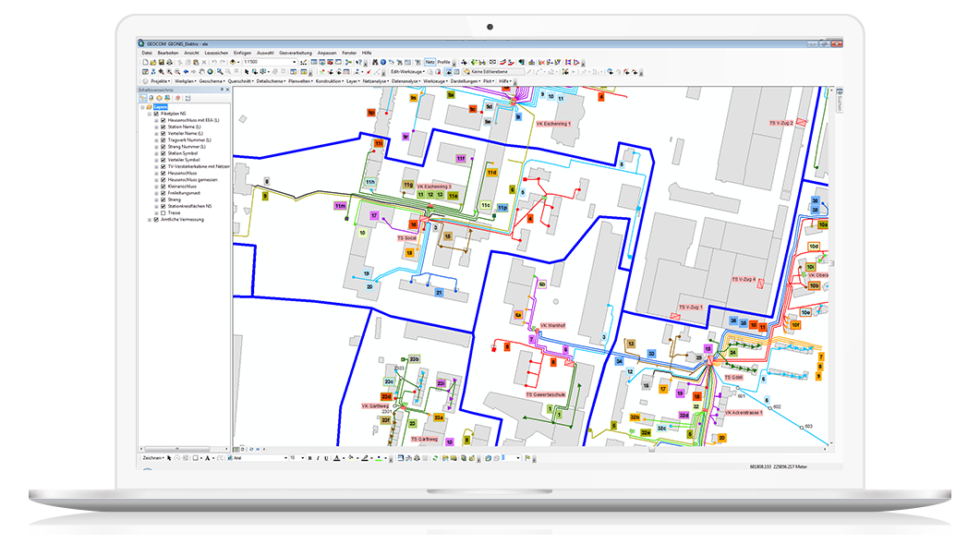Click the Bold formatting icon
The width and height of the screenshot is (980, 556).
point(309,457)
